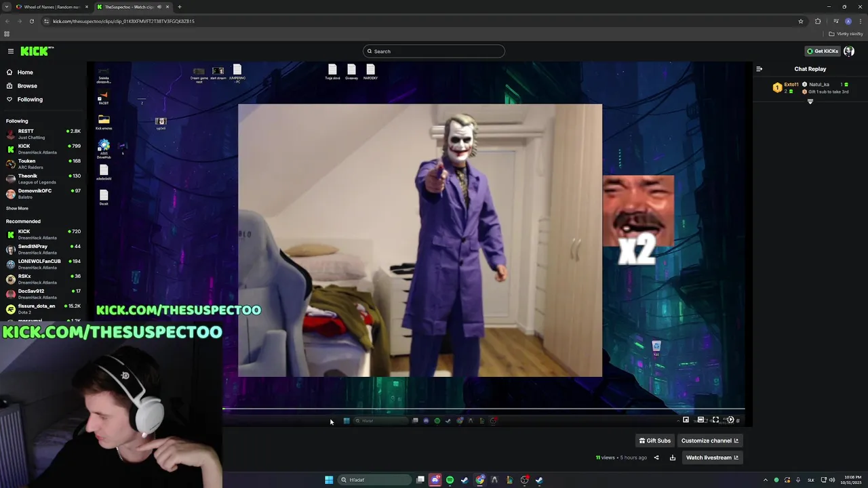Enable picture-in-picture on video player
Screen dimensions: 868x488
pos(686,420)
